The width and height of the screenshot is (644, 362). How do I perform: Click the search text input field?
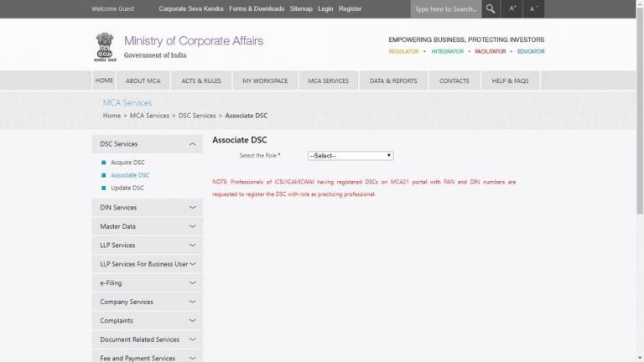coord(445,9)
